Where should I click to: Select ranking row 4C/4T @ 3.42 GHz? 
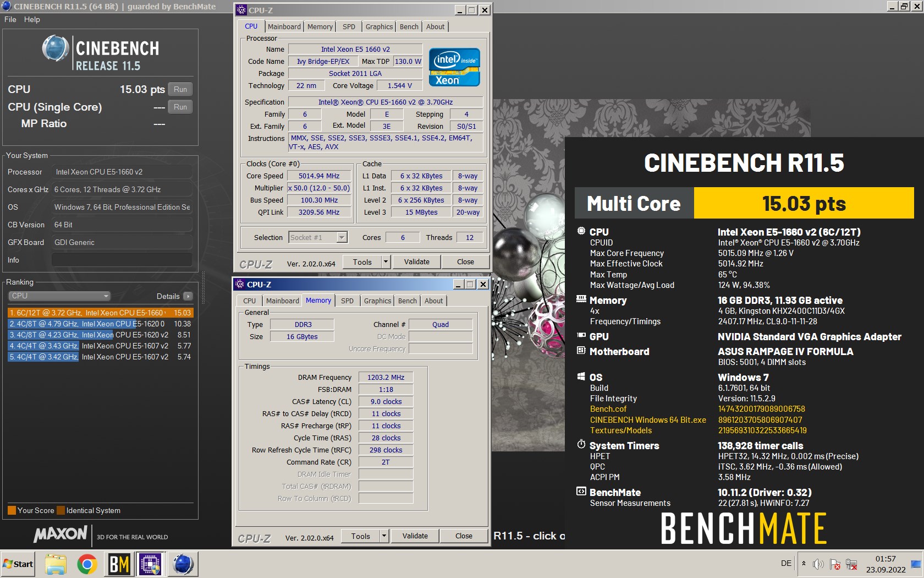tap(101, 357)
